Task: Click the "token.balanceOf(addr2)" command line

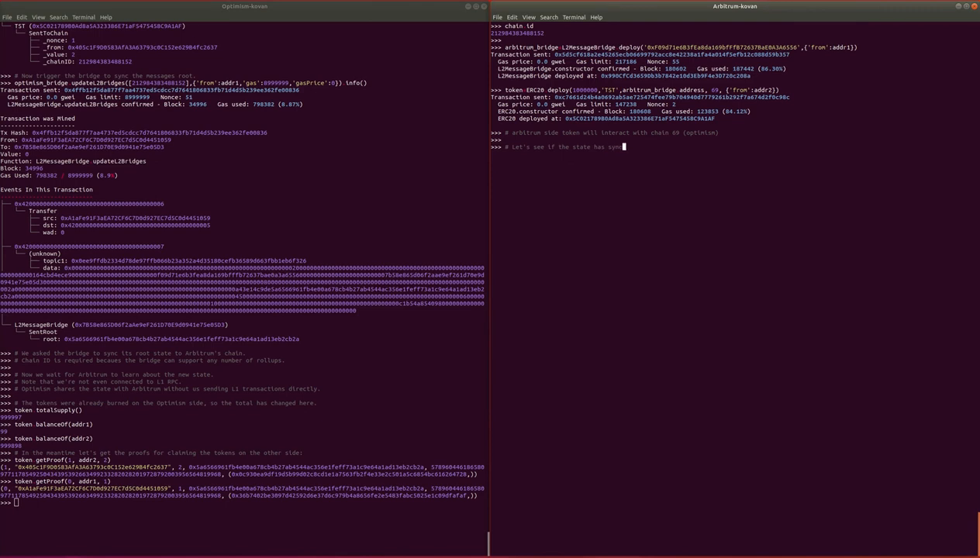Action: point(47,439)
